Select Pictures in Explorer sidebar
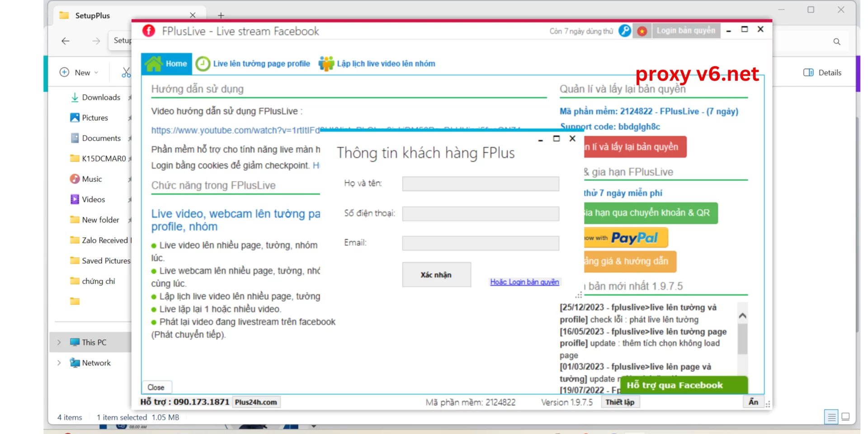The height and width of the screenshot is (434, 868). click(x=95, y=118)
